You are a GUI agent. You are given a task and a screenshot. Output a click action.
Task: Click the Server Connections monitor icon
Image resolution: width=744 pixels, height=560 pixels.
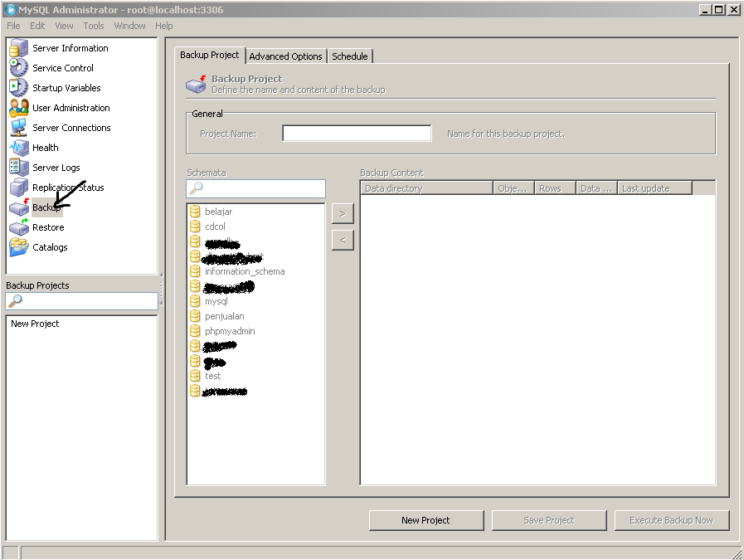click(19, 128)
